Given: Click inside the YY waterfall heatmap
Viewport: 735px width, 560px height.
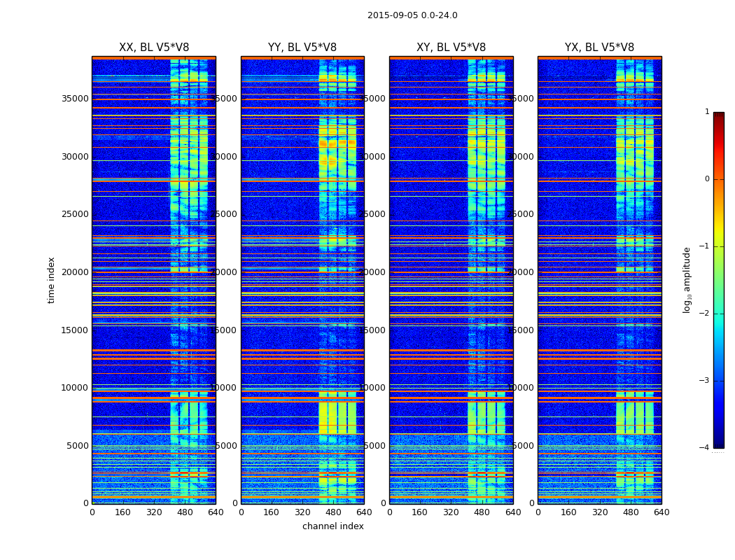Looking at the screenshot, I should point(302,280).
